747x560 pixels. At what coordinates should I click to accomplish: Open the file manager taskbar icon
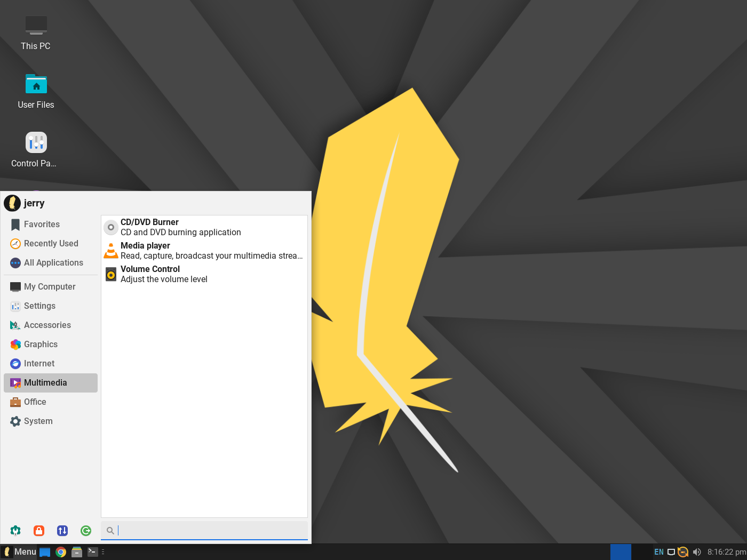click(x=77, y=552)
